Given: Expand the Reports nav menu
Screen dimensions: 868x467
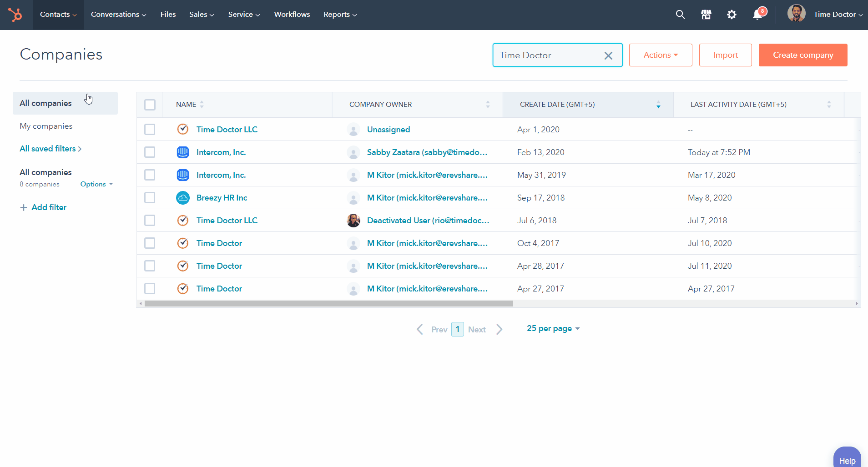Looking at the screenshot, I should tap(340, 15).
